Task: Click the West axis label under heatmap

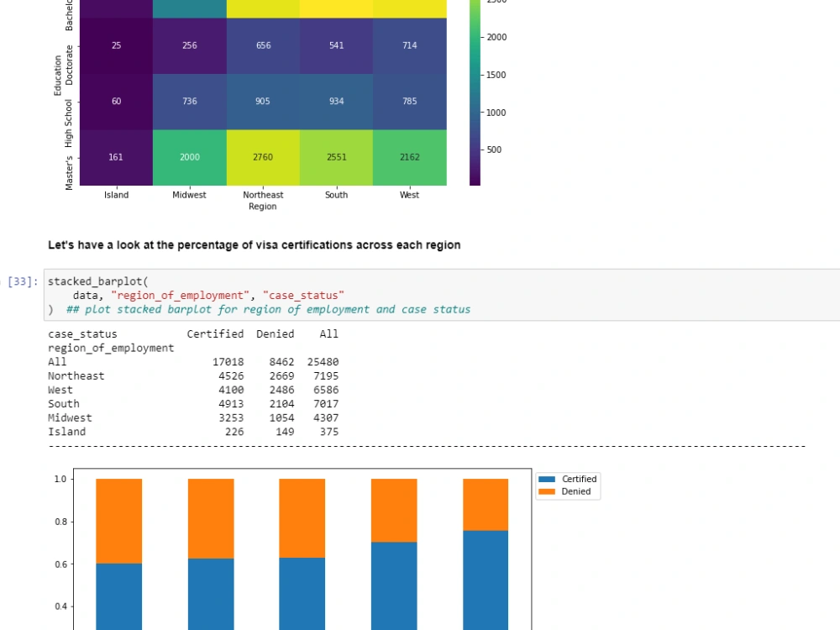Action: 409,195
